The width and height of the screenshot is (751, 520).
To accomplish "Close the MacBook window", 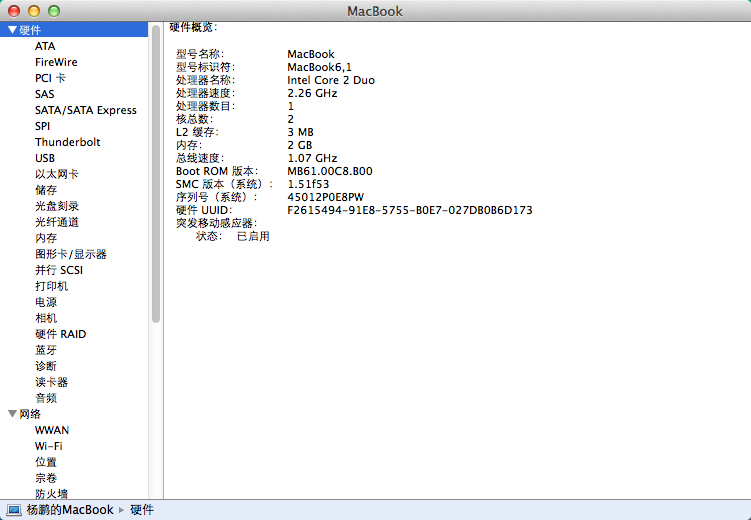I will pyautogui.click(x=14, y=11).
